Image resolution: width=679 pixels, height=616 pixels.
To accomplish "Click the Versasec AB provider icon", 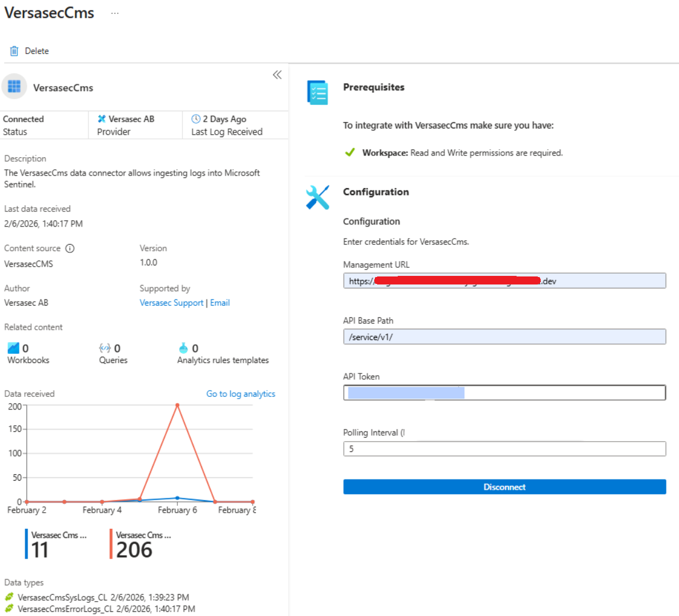I will click(102, 119).
